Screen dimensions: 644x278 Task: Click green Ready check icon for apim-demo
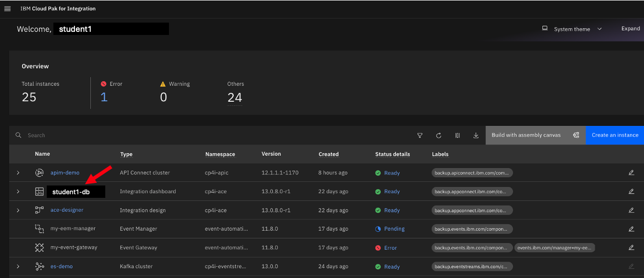click(x=378, y=173)
